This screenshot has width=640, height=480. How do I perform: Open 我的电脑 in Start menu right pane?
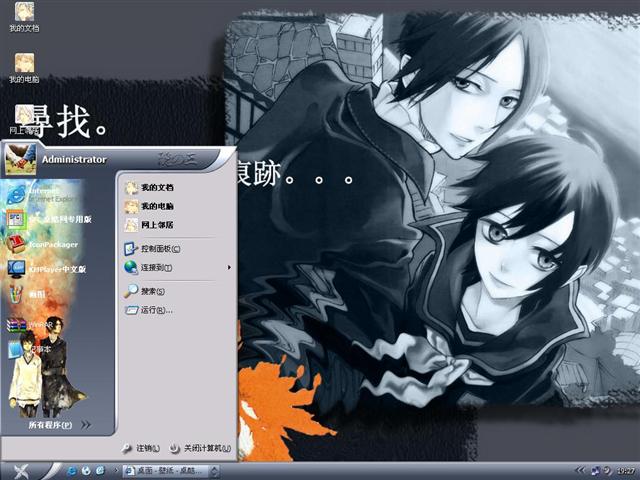(149, 206)
